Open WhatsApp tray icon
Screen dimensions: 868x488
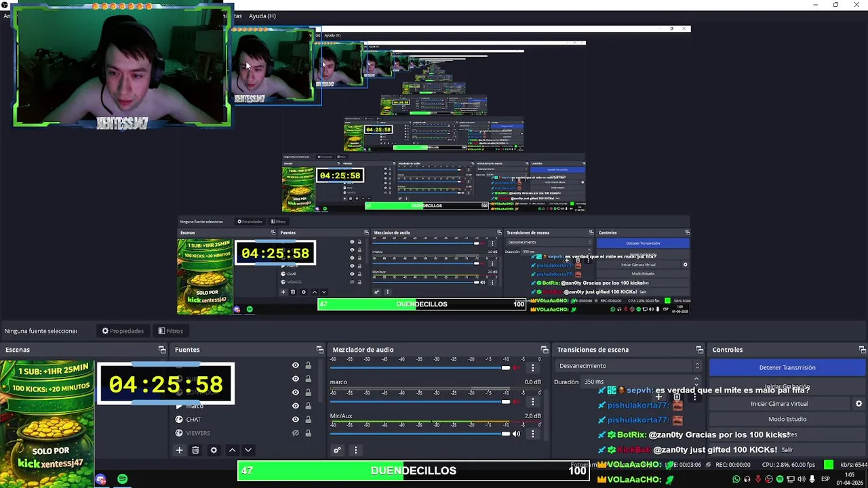(736, 480)
